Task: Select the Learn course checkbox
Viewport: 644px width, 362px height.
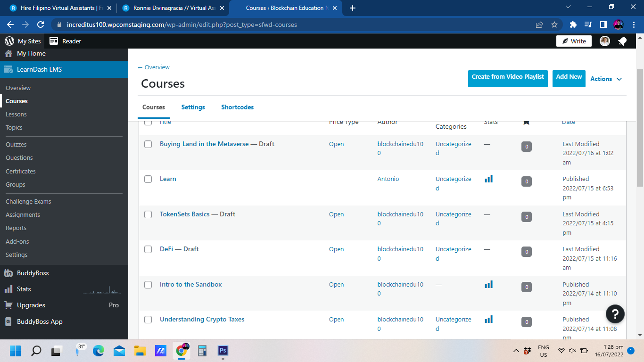Action: tap(148, 179)
